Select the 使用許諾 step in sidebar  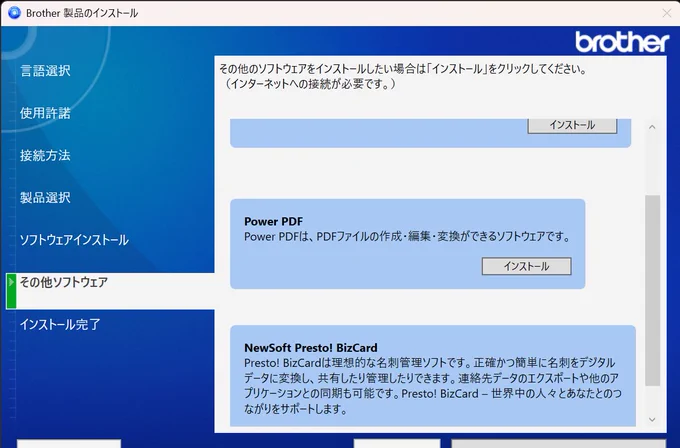coord(45,113)
